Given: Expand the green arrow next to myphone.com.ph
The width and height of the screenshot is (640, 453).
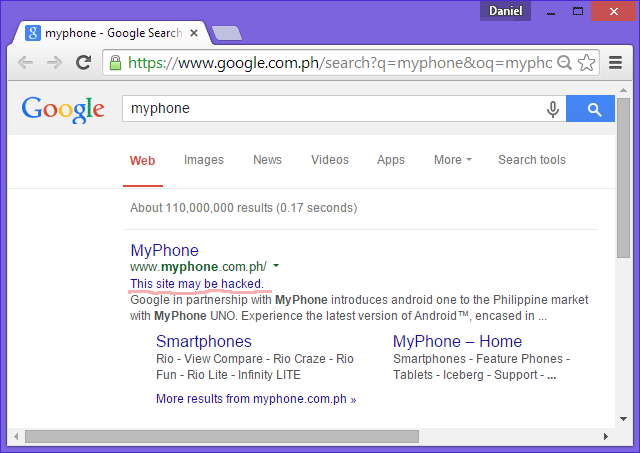Looking at the screenshot, I should point(276,266).
